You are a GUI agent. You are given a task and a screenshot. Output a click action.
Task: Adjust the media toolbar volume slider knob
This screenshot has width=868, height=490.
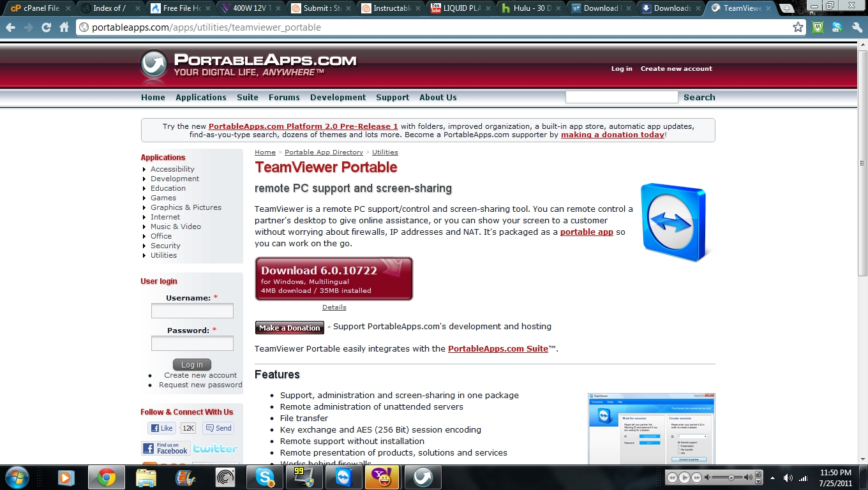(731, 477)
